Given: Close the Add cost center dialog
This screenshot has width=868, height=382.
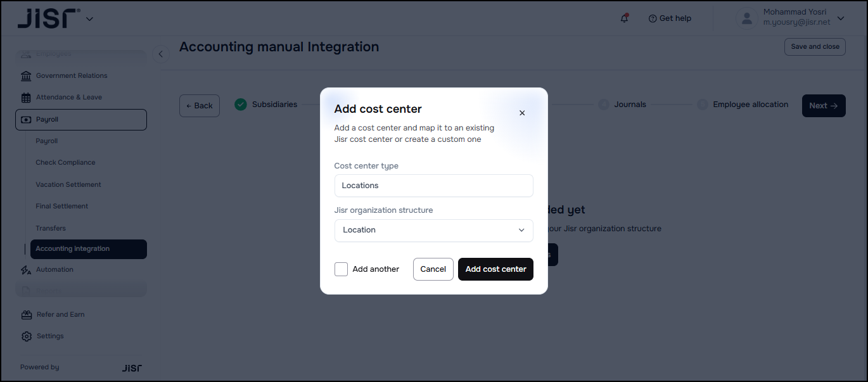Looking at the screenshot, I should click(x=522, y=113).
